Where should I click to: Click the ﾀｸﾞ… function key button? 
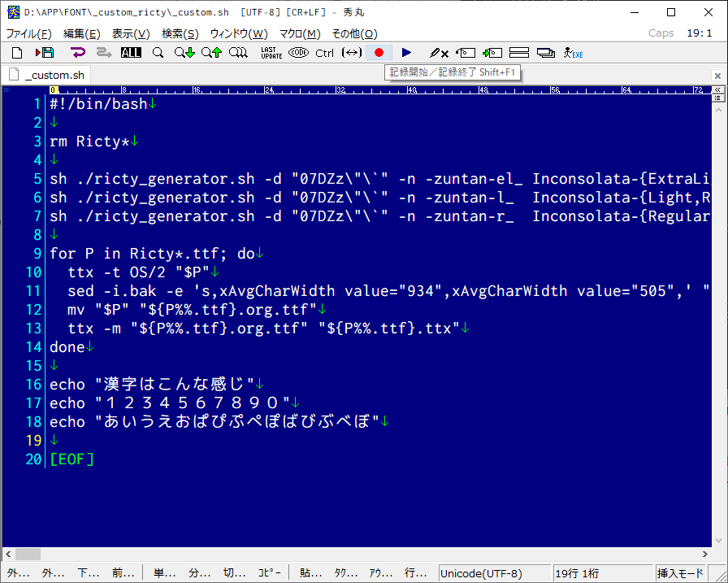(x=346, y=572)
